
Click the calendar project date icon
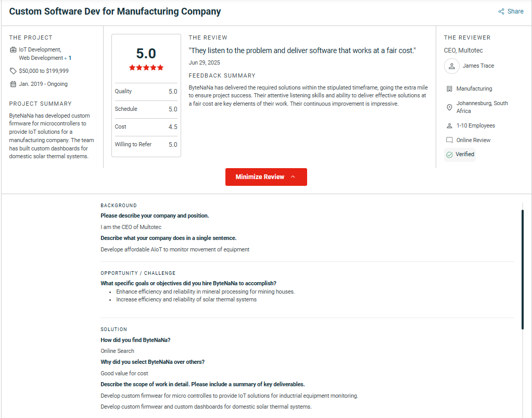point(13,84)
